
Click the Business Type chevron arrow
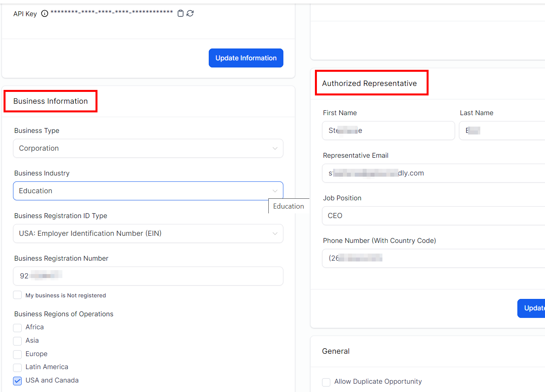275,148
